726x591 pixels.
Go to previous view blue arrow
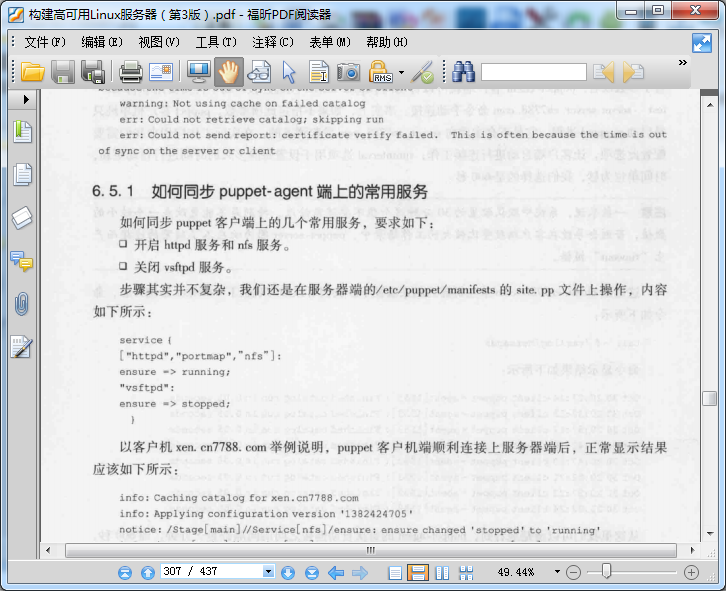tap(336, 573)
